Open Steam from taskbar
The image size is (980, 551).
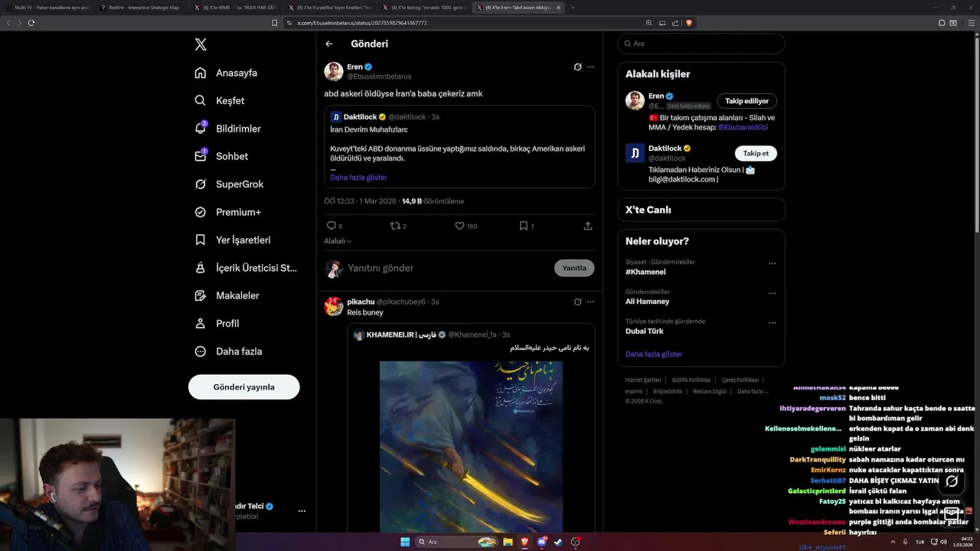(558, 542)
